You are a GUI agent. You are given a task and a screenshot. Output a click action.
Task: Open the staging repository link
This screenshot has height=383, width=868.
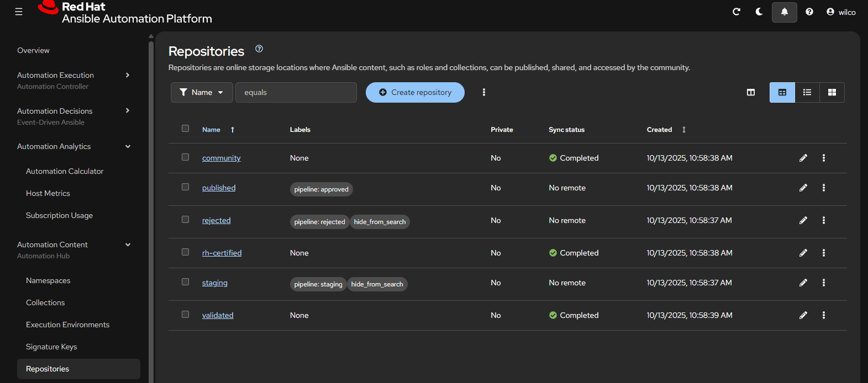pyautogui.click(x=214, y=283)
